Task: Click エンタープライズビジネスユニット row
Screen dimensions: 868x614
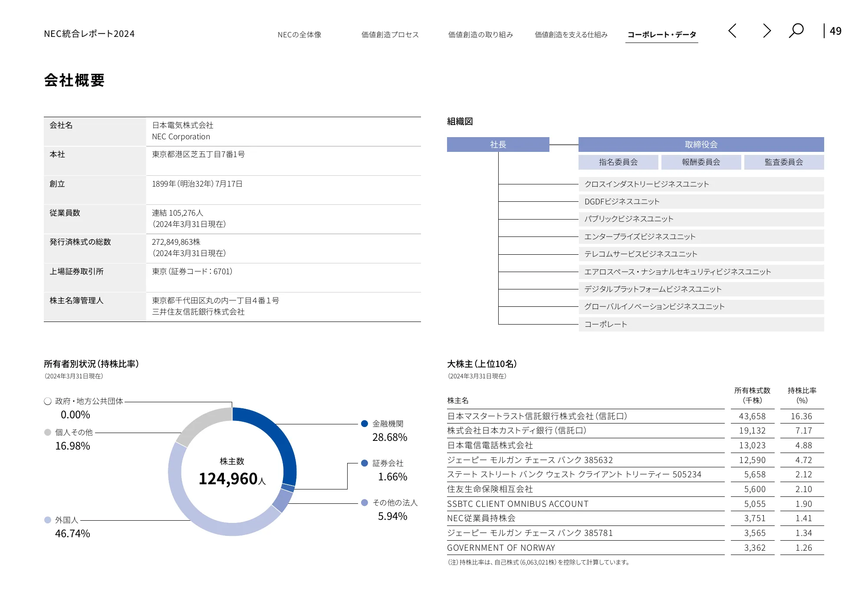Action: (x=701, y=237)
